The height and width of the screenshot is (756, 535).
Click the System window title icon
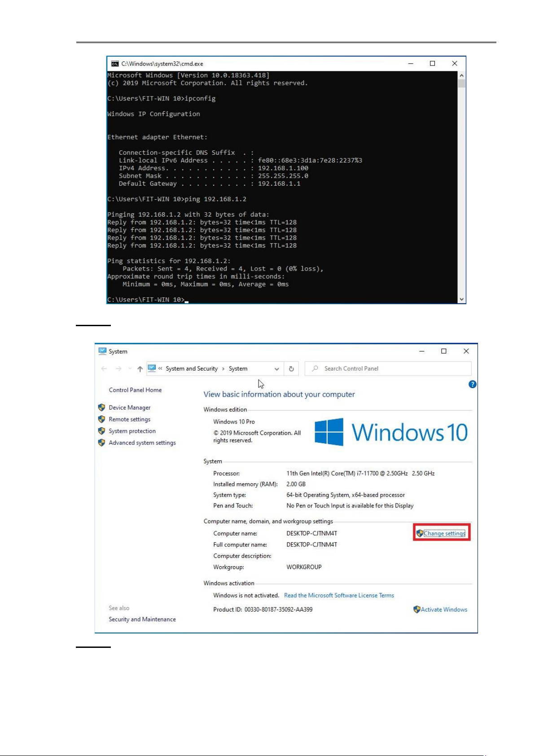(x=102, y=351)
